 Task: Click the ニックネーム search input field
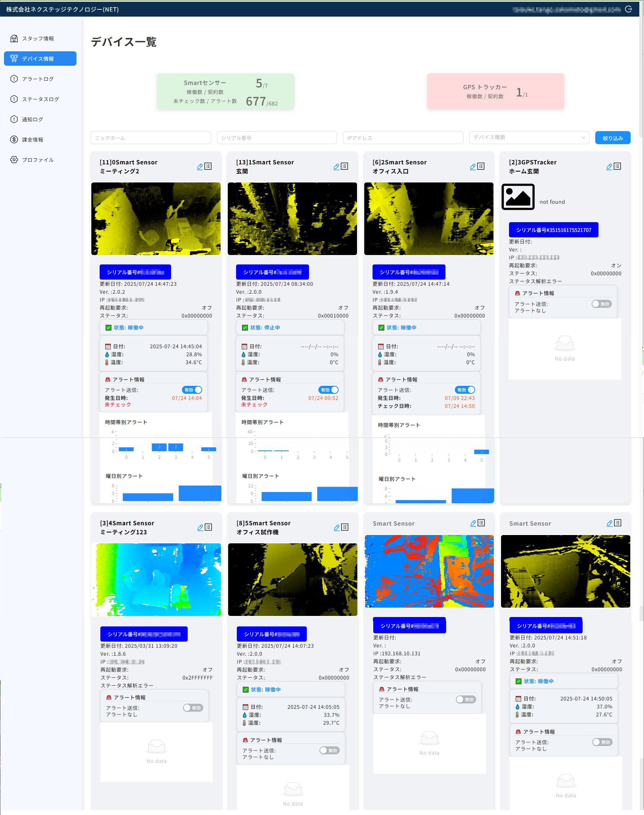tap(151, 138)
